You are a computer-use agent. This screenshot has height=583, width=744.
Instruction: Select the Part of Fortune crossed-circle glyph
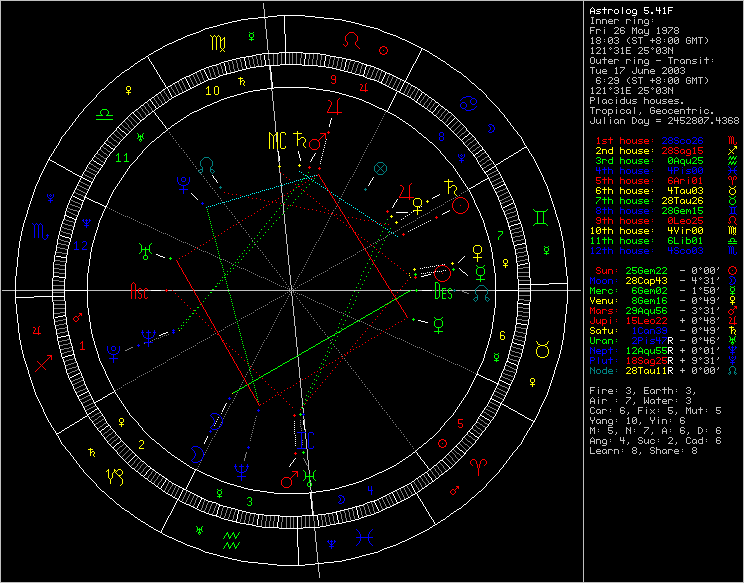380,167
